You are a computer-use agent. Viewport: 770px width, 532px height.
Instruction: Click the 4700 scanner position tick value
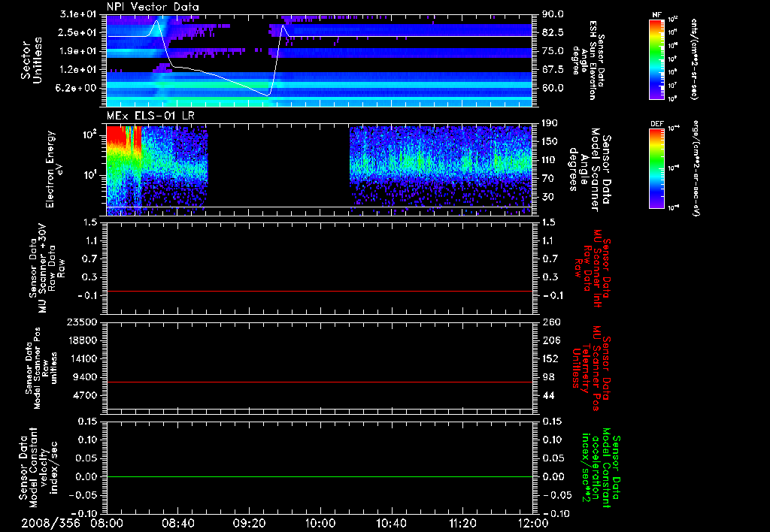tap(85, 395)
